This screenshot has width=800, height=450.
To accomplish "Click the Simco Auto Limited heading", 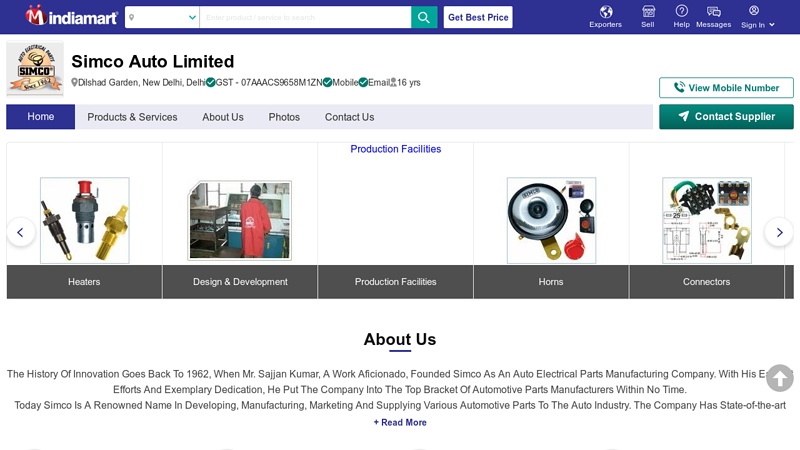I will pos(153,61).
